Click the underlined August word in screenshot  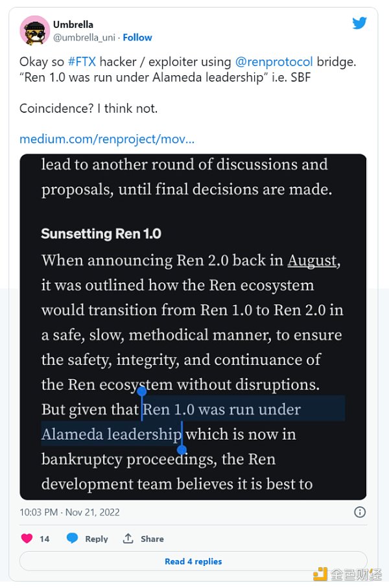[312, 261]
